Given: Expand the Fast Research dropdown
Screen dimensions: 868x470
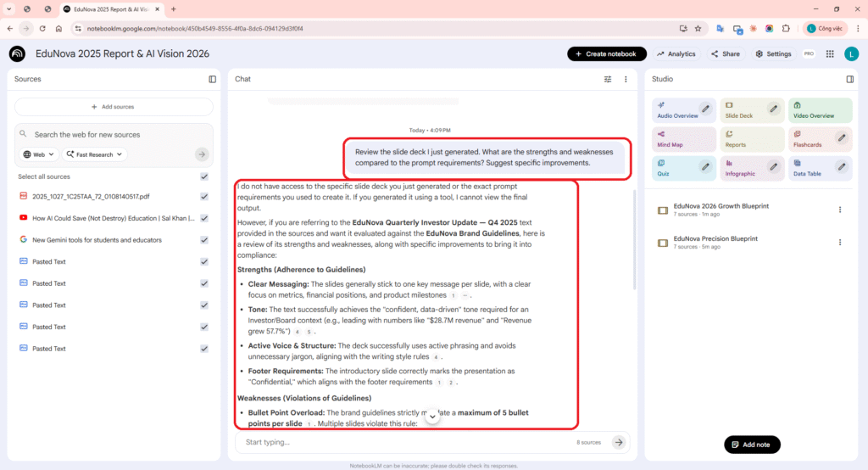Looking at the screenshot, I should [94, 154].
